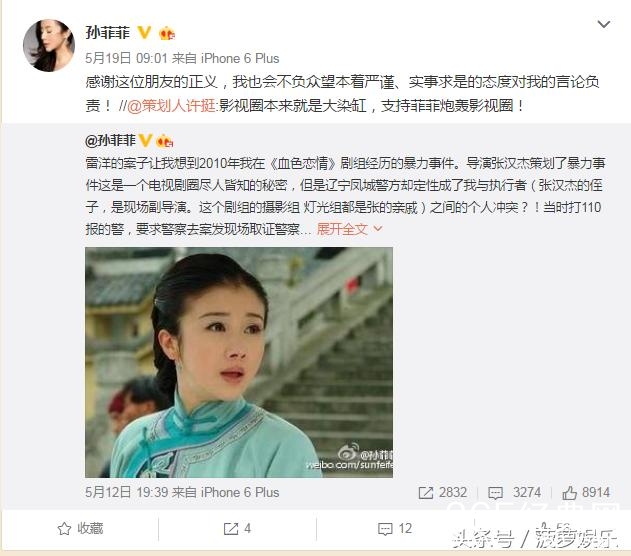Viewport: 631px width, 556px height.
Task: Click 孙菲菲 profile avatar
Action: click(49, 45)
